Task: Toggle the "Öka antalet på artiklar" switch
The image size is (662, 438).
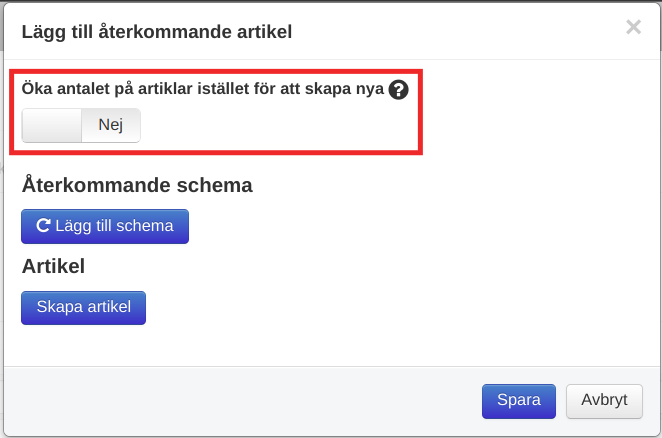Action: (81, 125)
